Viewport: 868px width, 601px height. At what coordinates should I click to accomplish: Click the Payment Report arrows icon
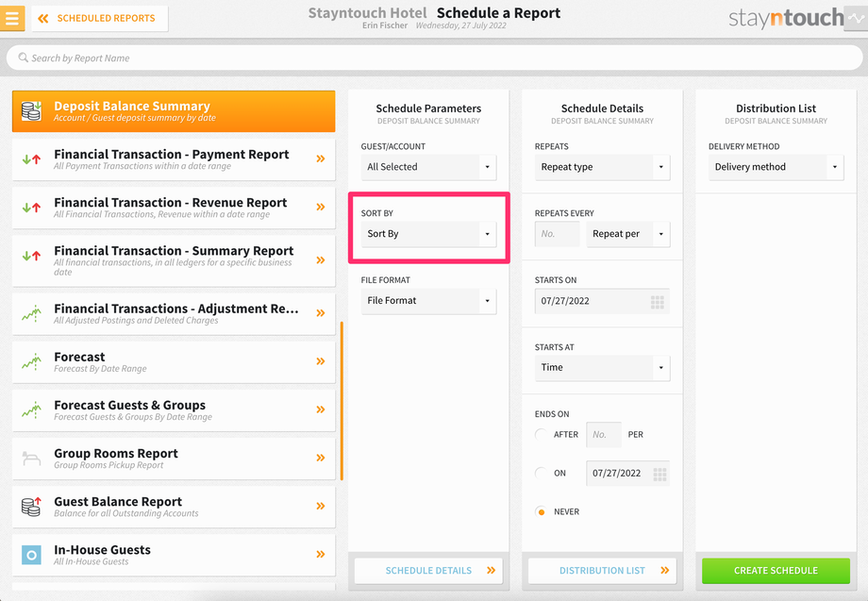pos(31,159)
